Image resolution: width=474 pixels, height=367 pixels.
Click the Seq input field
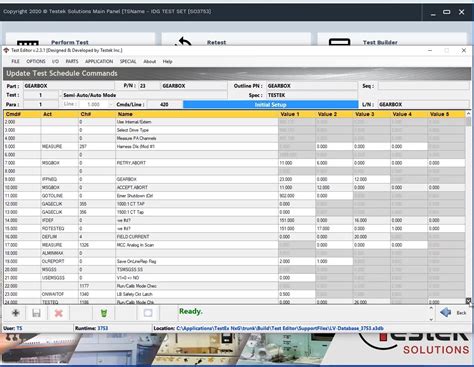tap(423, 86)
